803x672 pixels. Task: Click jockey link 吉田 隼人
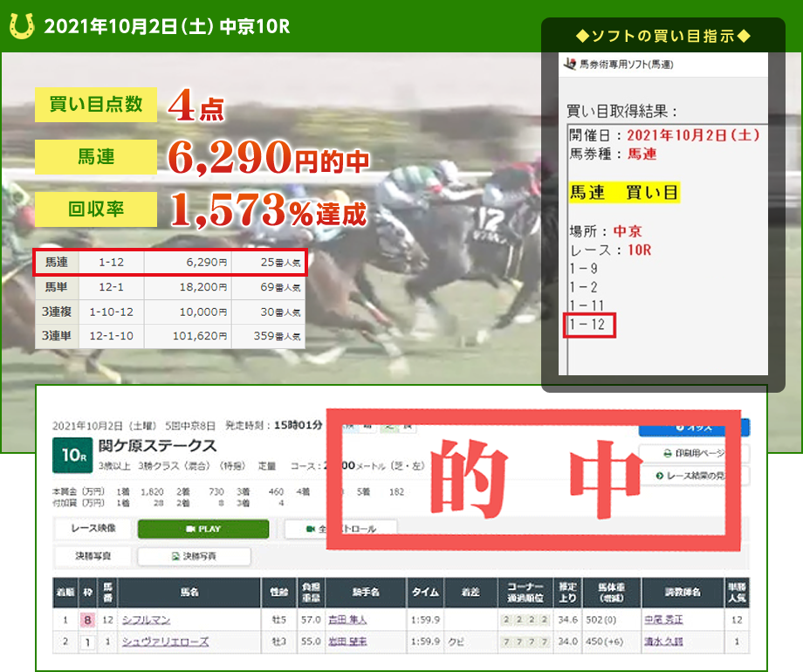click(349, 620)
